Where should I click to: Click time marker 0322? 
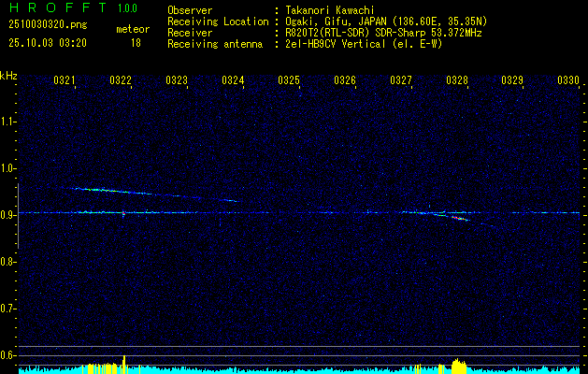(121, 80)
